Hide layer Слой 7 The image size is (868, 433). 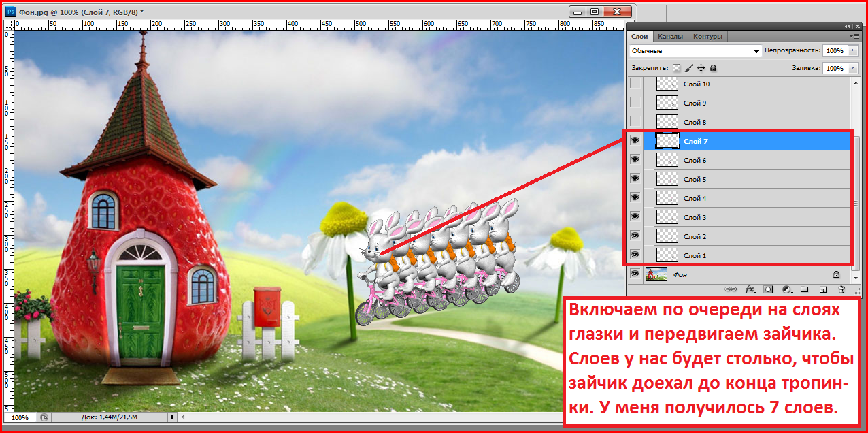(x=635, y=140)
